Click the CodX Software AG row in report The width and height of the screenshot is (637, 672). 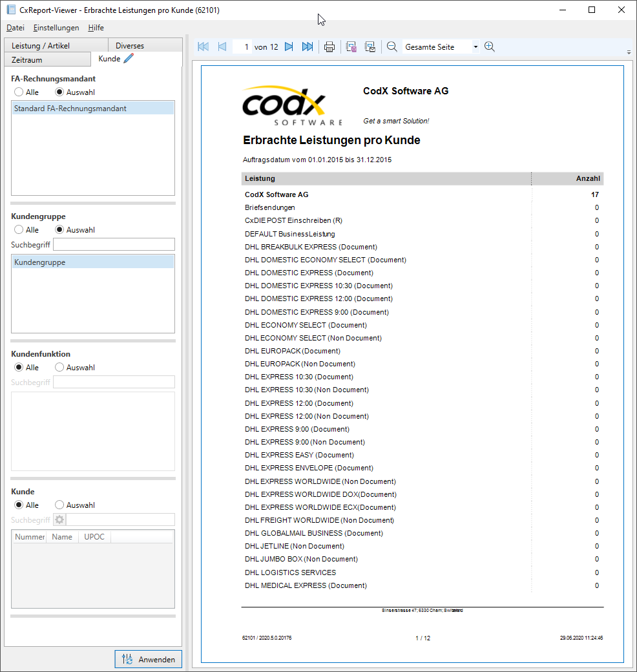422,194
